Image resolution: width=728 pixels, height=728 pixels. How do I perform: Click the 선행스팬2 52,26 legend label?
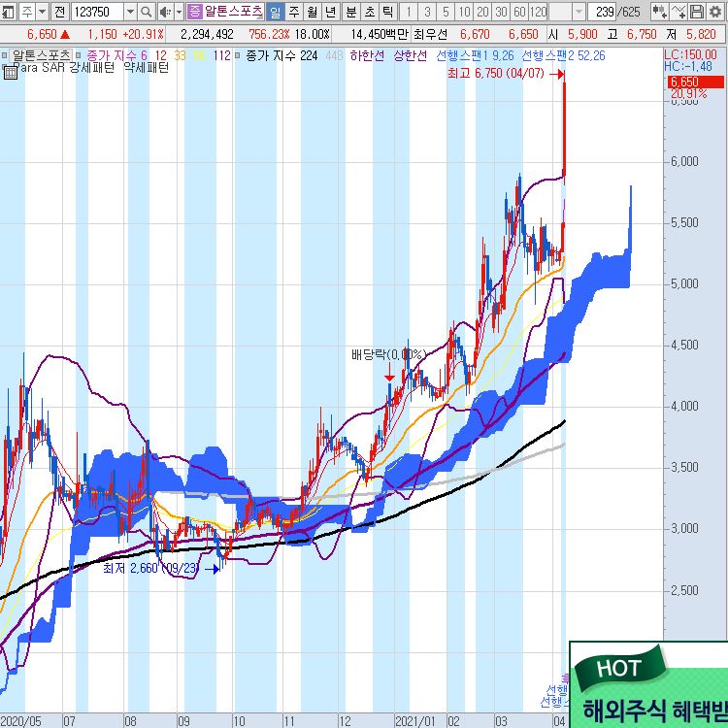tap(563, 55)
